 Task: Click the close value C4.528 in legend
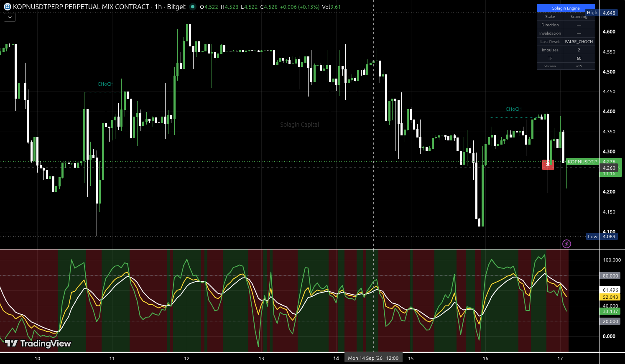[x=269, y=7]
